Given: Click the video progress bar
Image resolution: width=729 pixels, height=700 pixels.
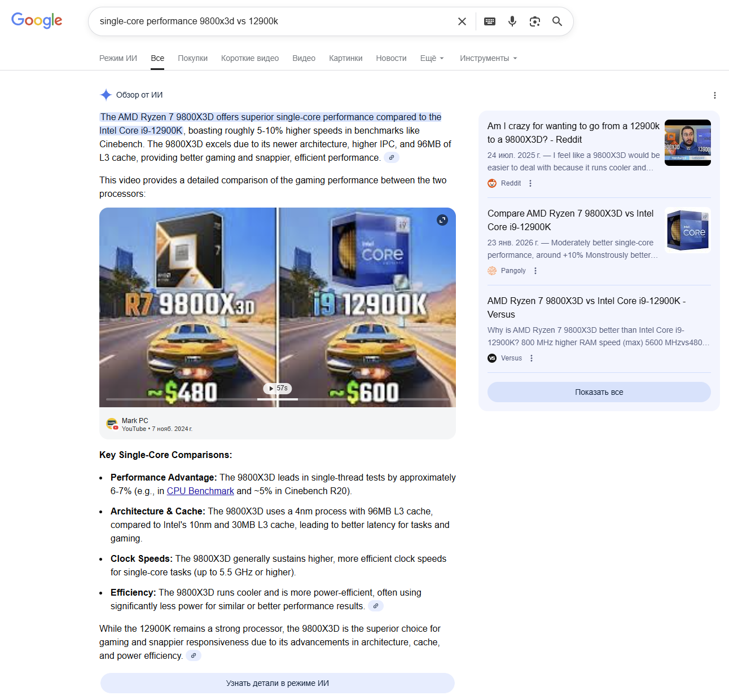Looking at the screenshot, I should tap(278, 399).
